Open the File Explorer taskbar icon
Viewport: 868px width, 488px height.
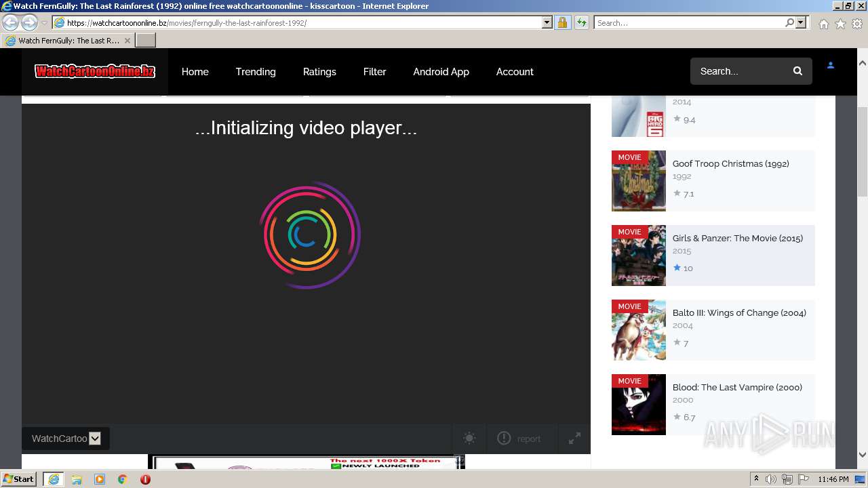click(77, 479)
